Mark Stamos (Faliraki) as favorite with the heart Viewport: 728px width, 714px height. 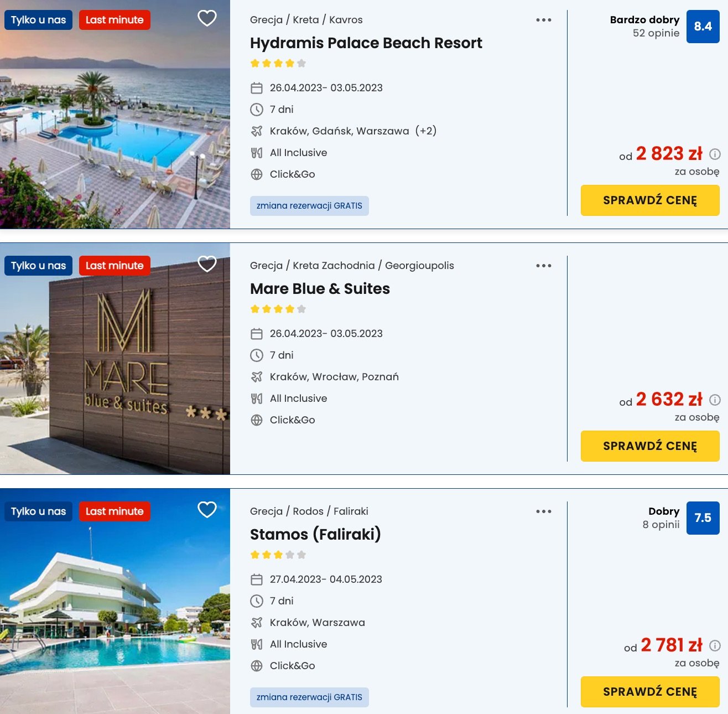pyautogui.click(x=207, y=510)
